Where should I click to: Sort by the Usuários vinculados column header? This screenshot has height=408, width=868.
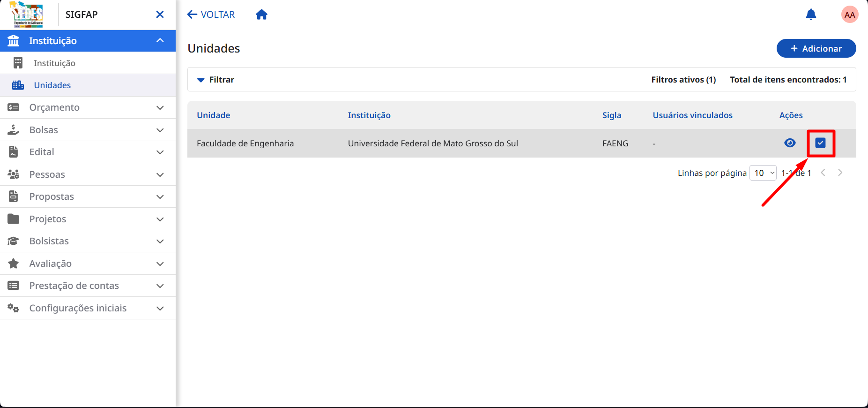693,115
